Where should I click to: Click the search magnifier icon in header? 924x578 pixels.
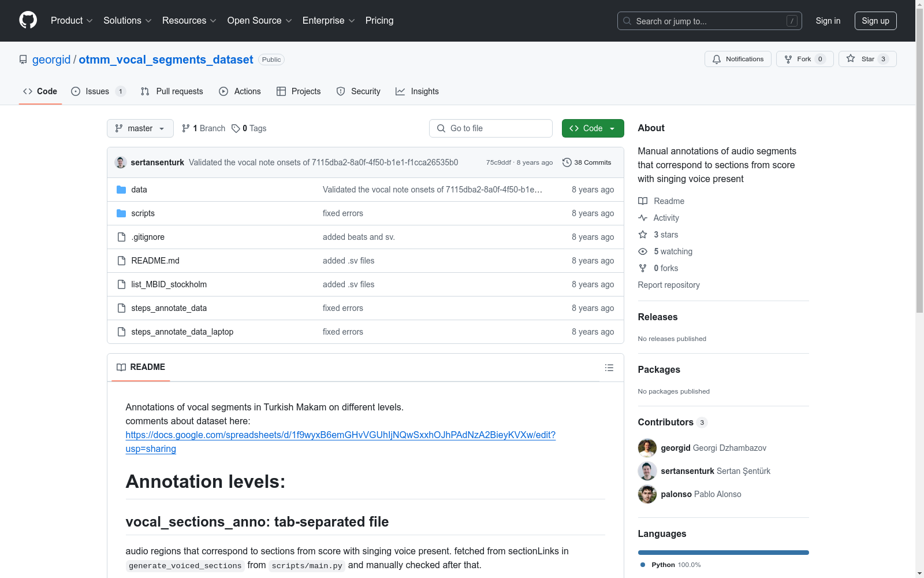point(627,21)
